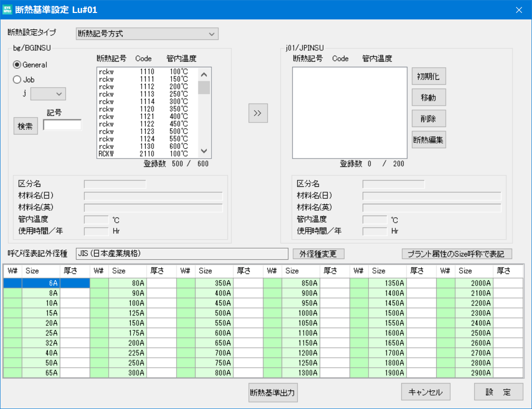
Task: Expand the j combo box
Action: point(48,94)
